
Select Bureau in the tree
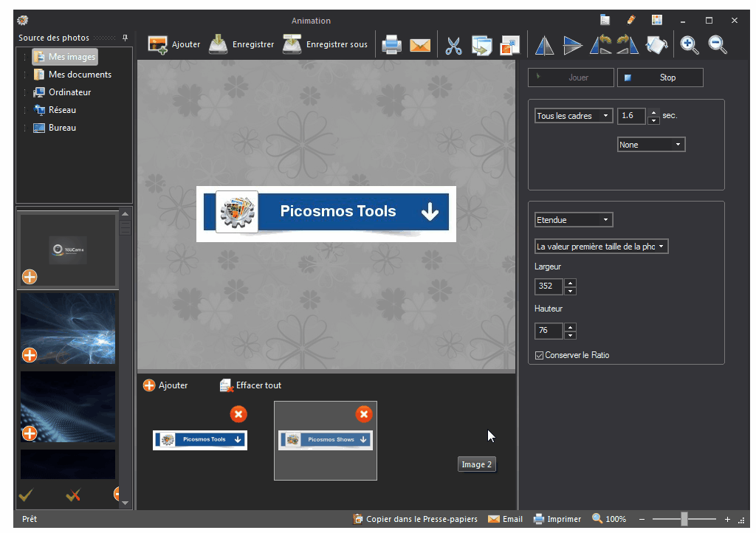point(55,128)
